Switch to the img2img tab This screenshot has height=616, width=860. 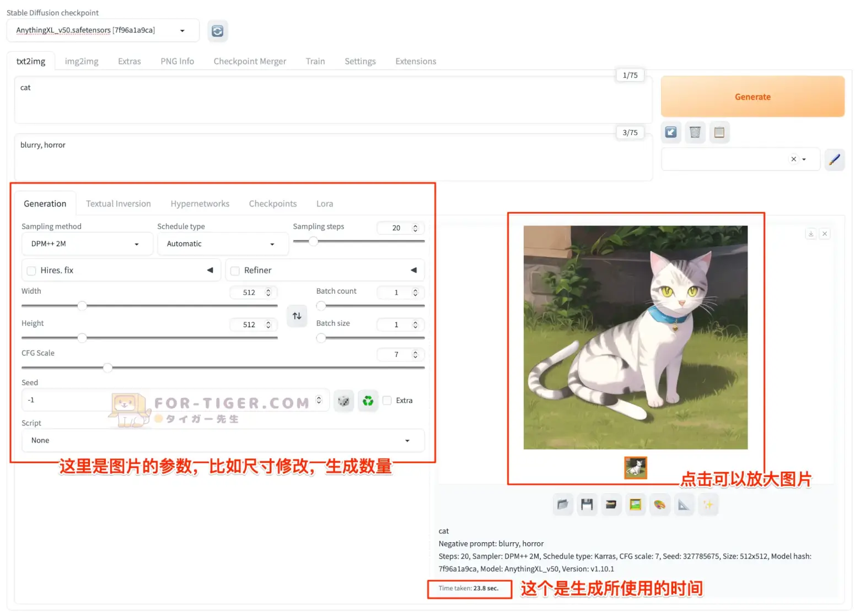(82, 61)
